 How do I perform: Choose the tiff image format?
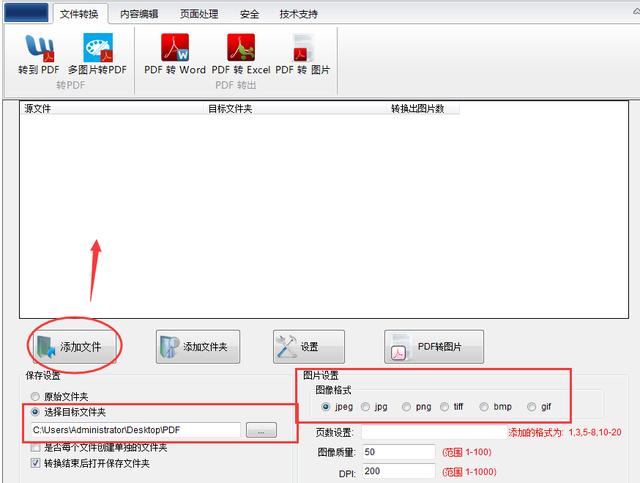(444, 407)
